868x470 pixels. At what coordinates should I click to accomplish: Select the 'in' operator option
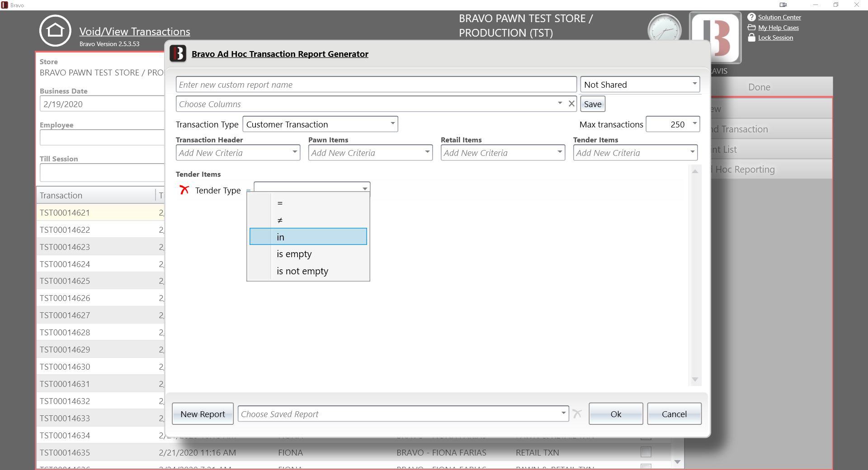308,237
